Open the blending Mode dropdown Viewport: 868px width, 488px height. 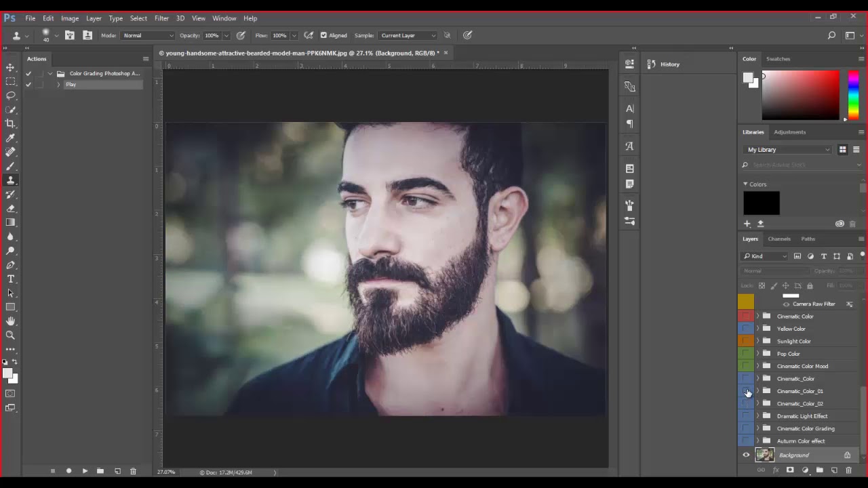point(148,35)
